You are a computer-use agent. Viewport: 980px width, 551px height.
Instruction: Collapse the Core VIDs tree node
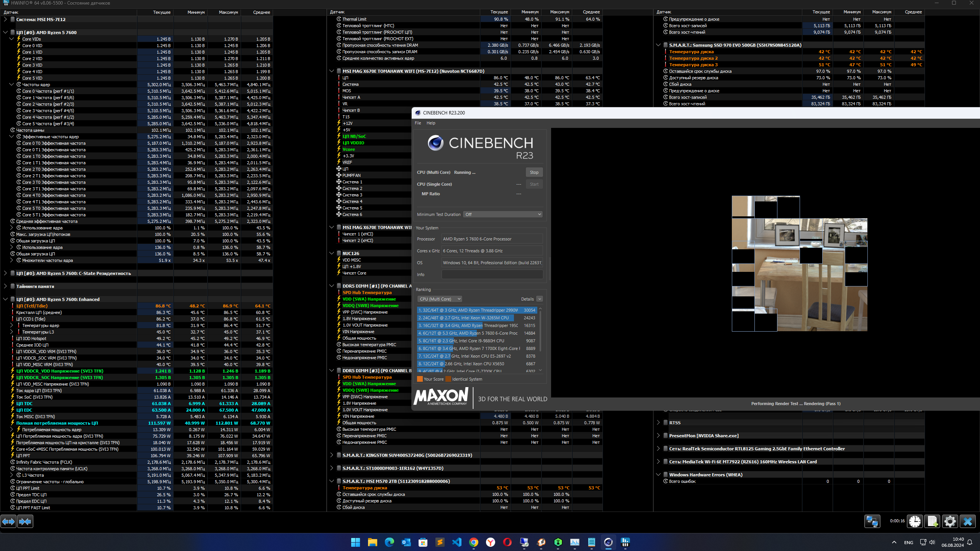pos(11,39)
